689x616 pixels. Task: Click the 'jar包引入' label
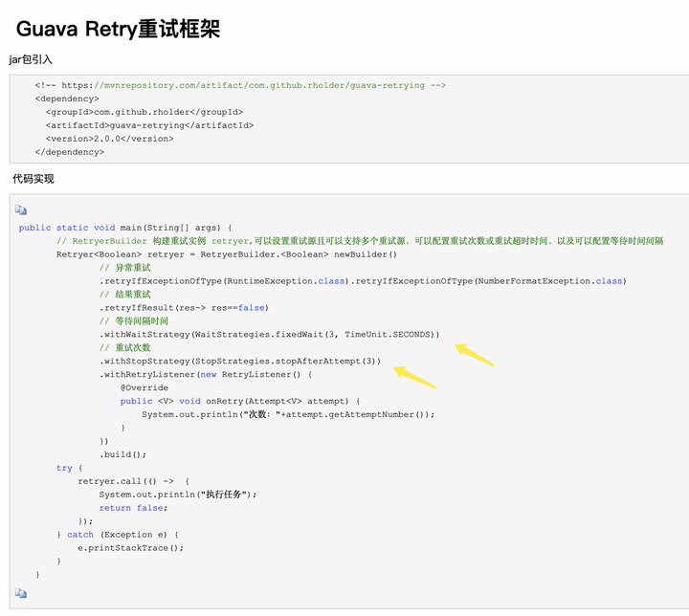coord(31,59)
